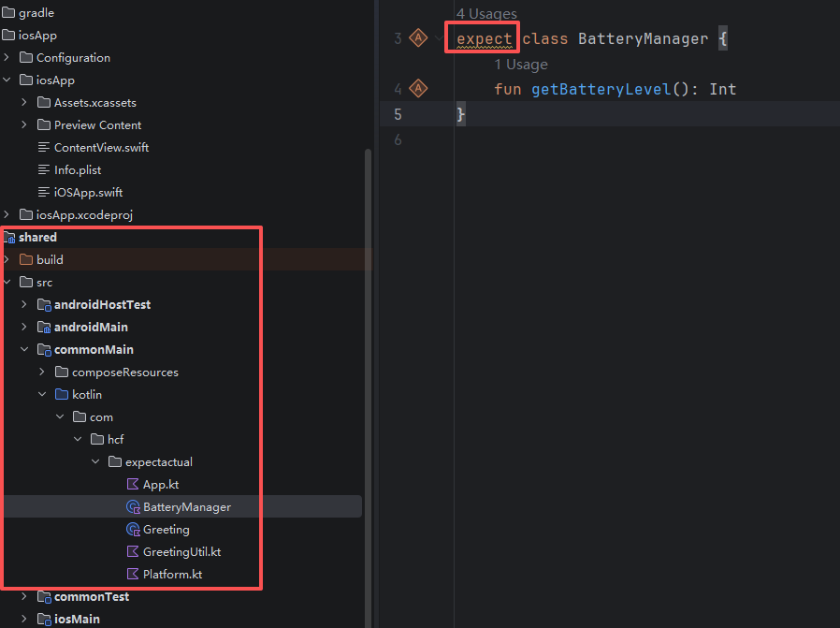The image size is (840, 628).
Task: Click the ContentView.swift file icon
Action: click(44, 147)
